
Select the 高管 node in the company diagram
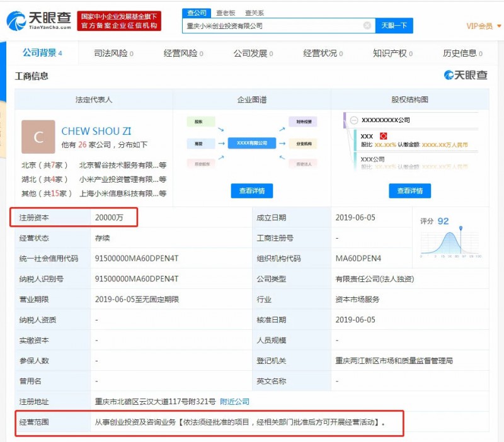coord(198,144)
